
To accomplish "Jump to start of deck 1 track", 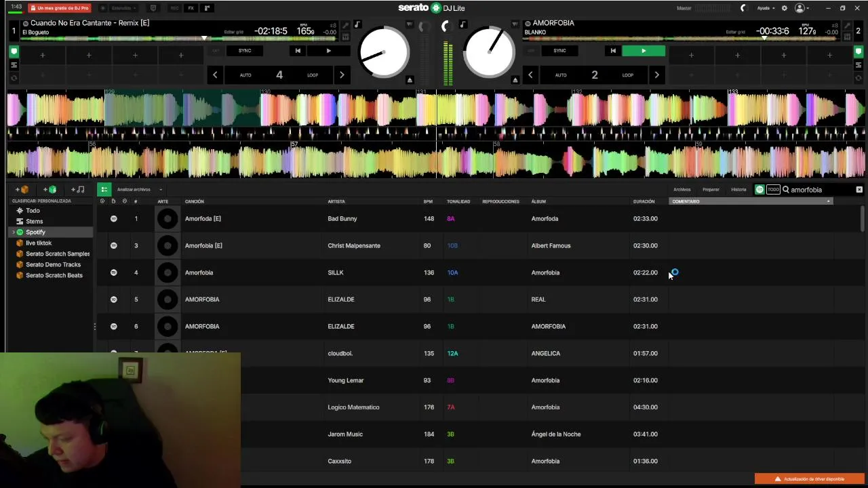I will click(x=297, y=51).
